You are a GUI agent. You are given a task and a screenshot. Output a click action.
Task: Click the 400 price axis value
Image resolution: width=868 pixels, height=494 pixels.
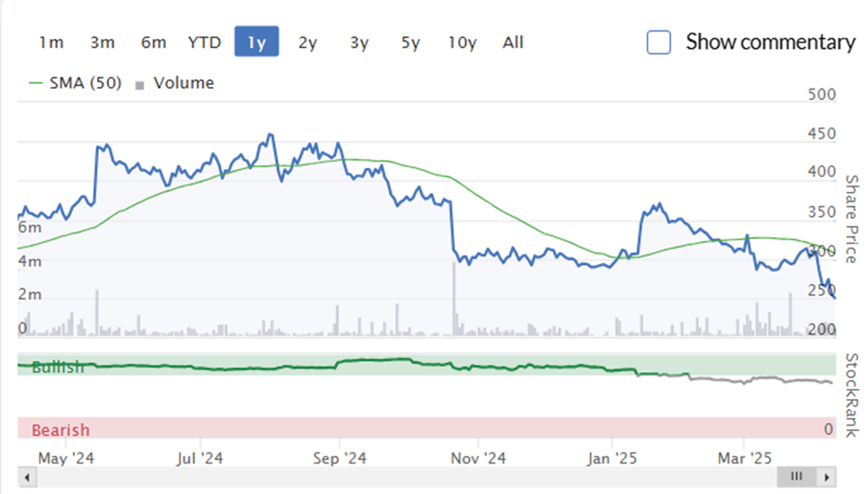pyautogui.click(x=822, y=173)
